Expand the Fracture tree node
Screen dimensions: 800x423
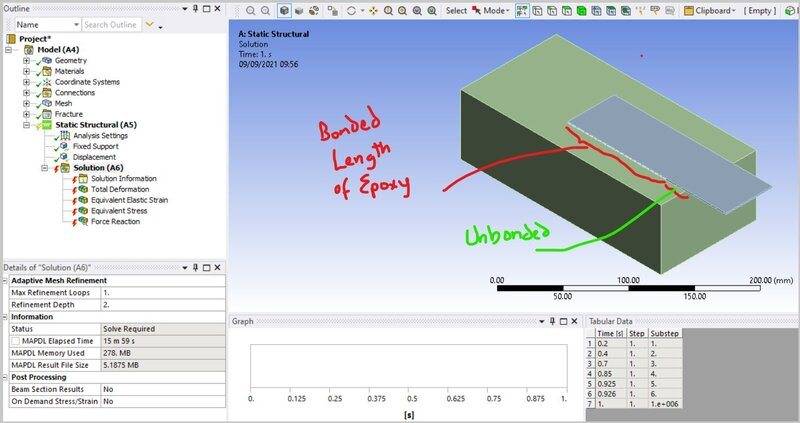26,114
